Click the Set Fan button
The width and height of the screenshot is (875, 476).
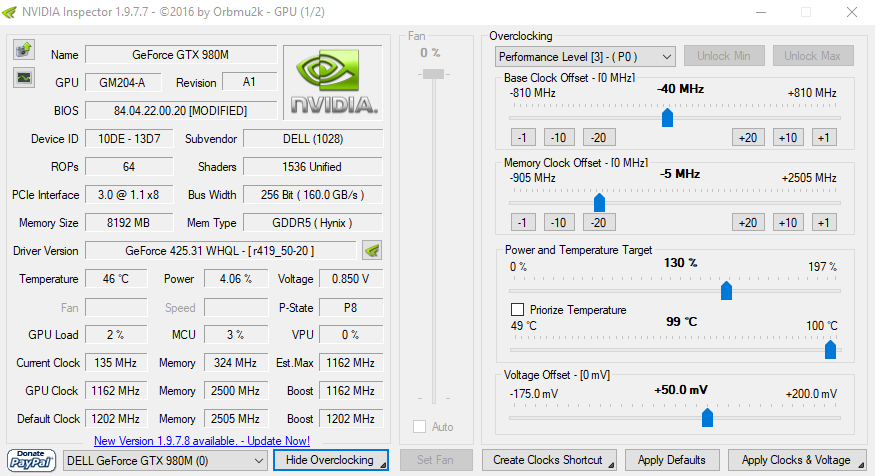tap(436, 460)
